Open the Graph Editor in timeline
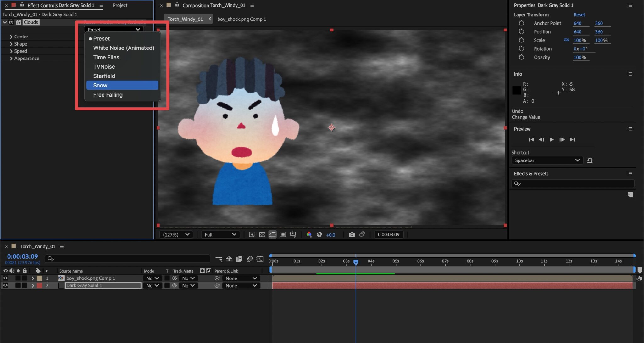Image resolution: width=644 pixels, height=343 pixels. click(260, 259)
